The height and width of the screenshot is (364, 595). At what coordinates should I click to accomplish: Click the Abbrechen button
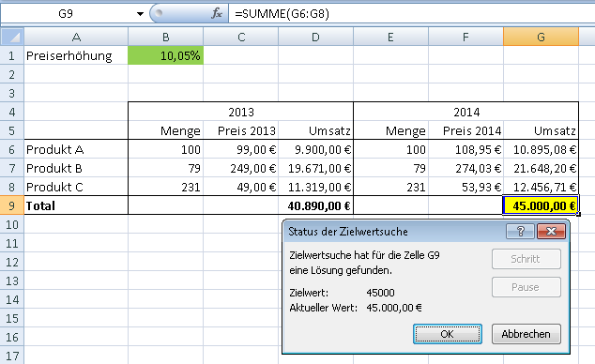pyautogui.click(x=526, y=334)
